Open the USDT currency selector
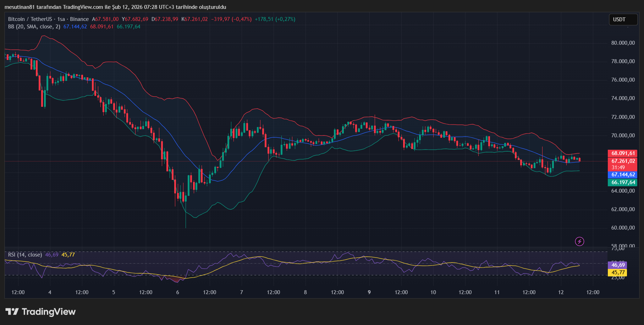644x325 pixels. [623, 20]
